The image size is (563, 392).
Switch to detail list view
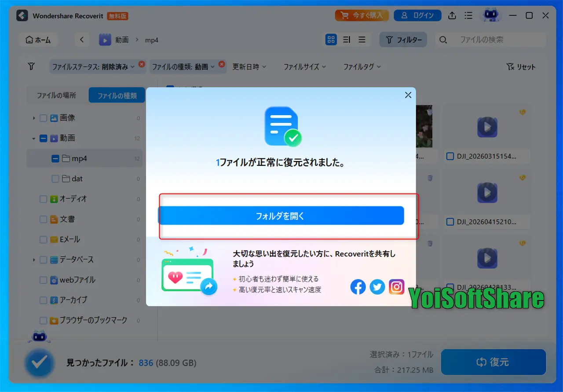[347, 40]
